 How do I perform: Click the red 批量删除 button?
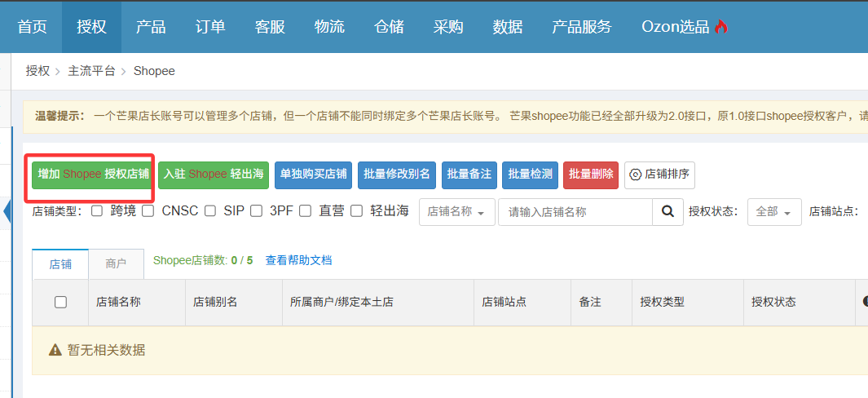[591, 175]
